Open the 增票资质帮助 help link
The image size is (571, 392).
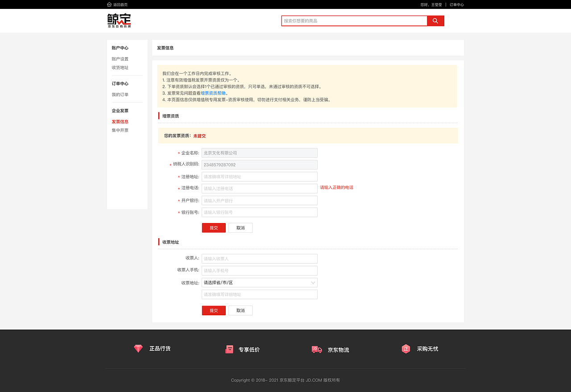[x=212, y=93]
